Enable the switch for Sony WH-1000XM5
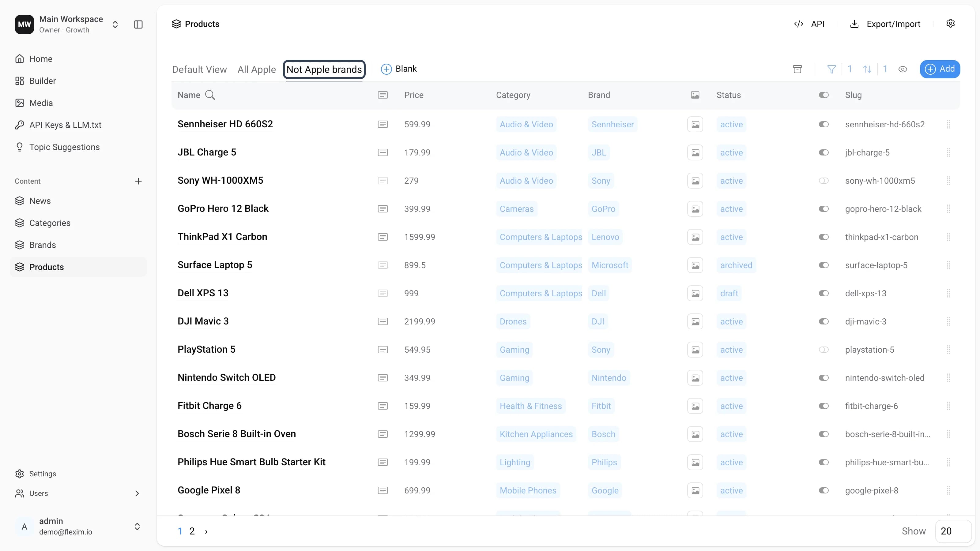 pos(824,181)
